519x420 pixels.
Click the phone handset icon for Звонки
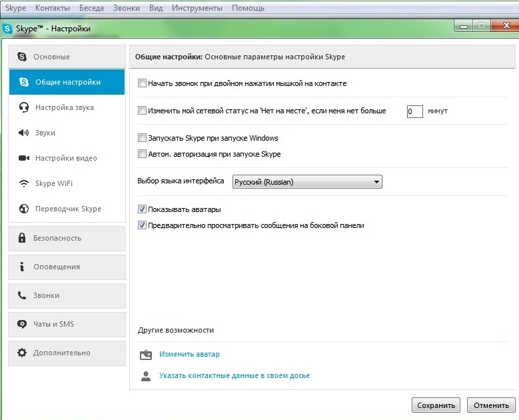tap(22, 295)
